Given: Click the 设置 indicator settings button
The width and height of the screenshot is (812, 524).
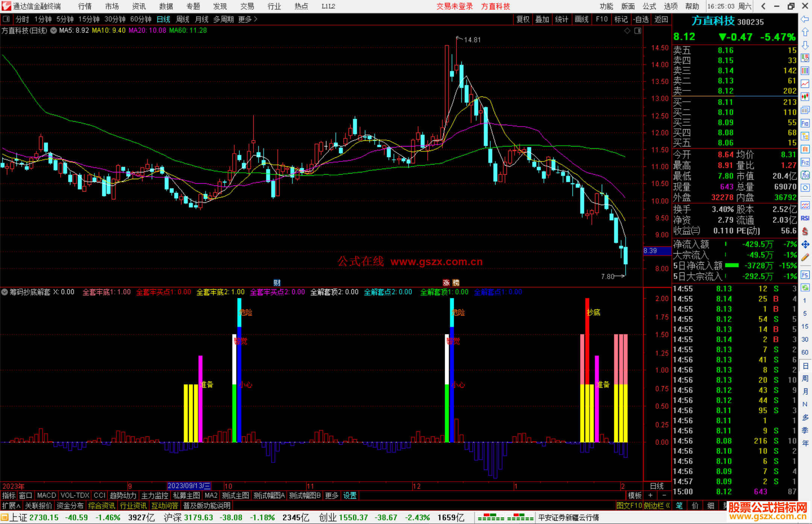Looking at the screenshot, I should coord(350,495).
